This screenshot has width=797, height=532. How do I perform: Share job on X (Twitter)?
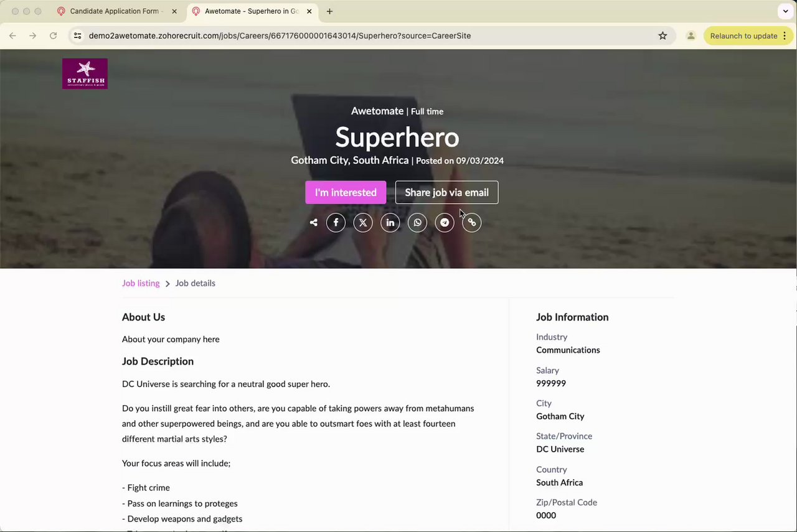click(x=363, y=223)
